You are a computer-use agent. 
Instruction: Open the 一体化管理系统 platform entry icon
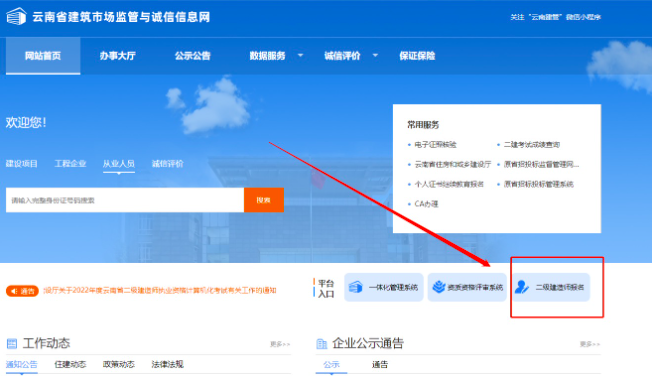(x=355, y=287)
